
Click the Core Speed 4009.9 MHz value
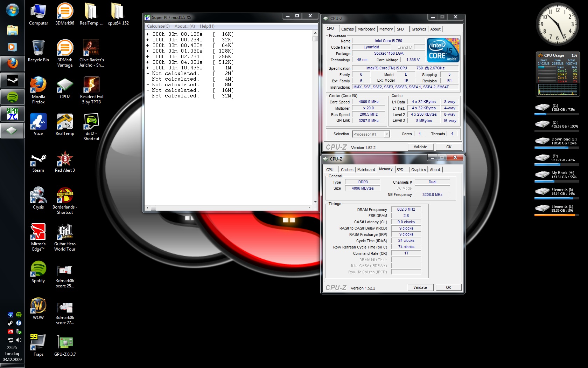369,102
